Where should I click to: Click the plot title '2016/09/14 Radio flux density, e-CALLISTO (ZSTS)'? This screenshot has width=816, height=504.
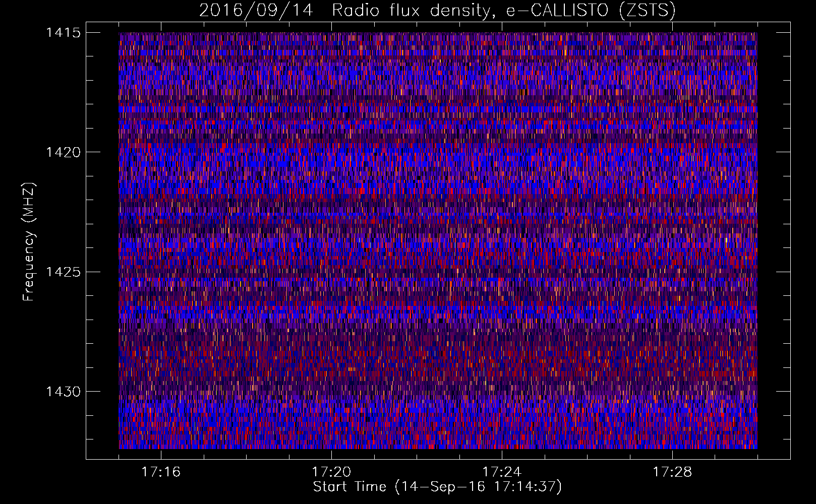[437, 10]
